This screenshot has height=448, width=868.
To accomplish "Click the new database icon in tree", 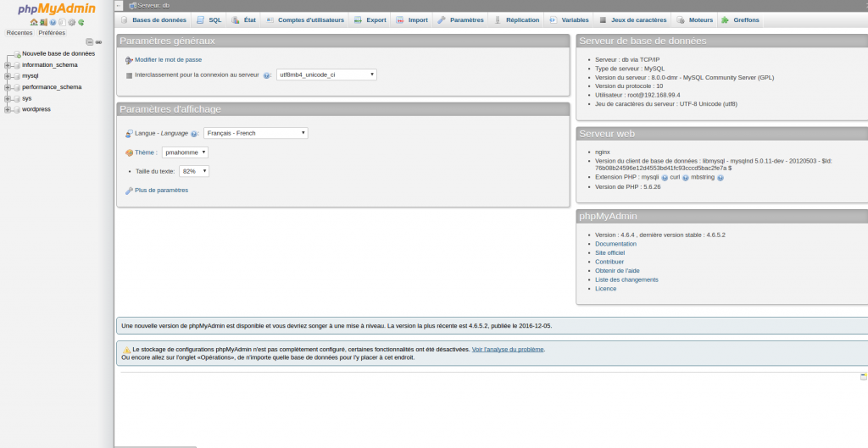I will tap(17, 54).
